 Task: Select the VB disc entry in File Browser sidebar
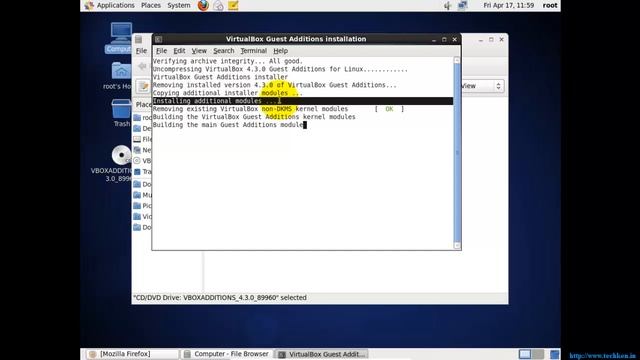point(142,161)
